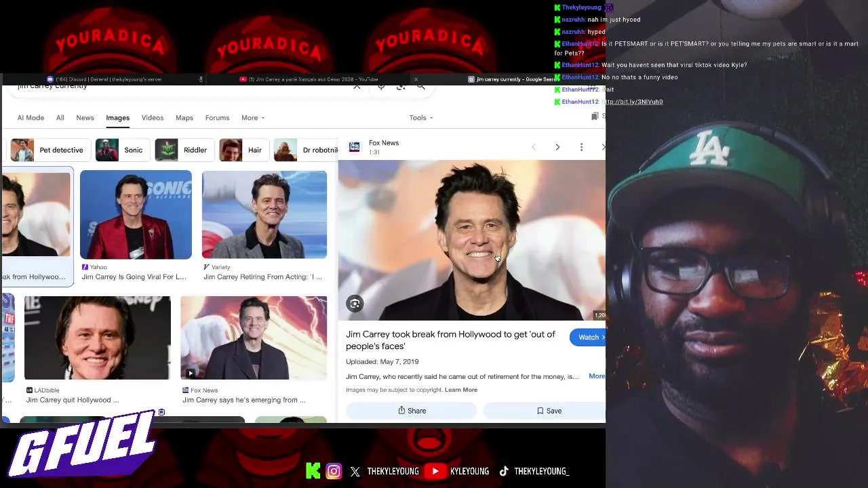The width and height of the screenshot is (868, 488).
Task: Select the red jacket Sonic premiere thumbnail
Action: [136, 214]
